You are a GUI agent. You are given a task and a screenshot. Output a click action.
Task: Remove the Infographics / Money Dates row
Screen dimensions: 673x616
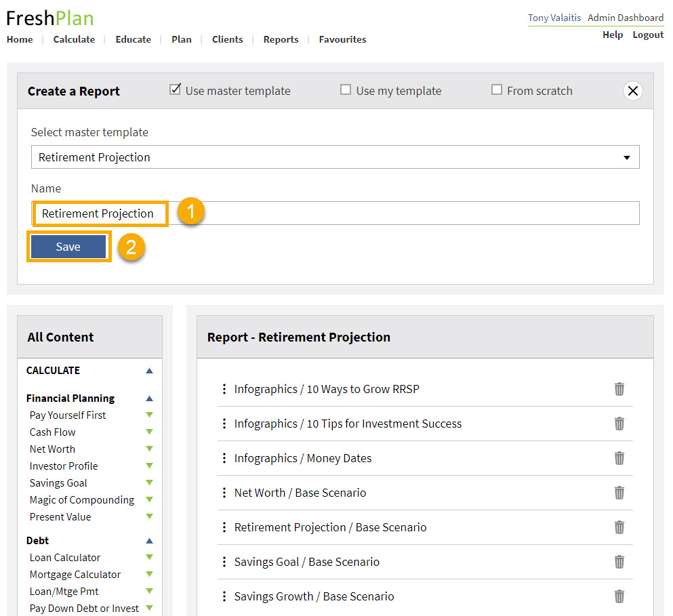[x=619, y=458]
